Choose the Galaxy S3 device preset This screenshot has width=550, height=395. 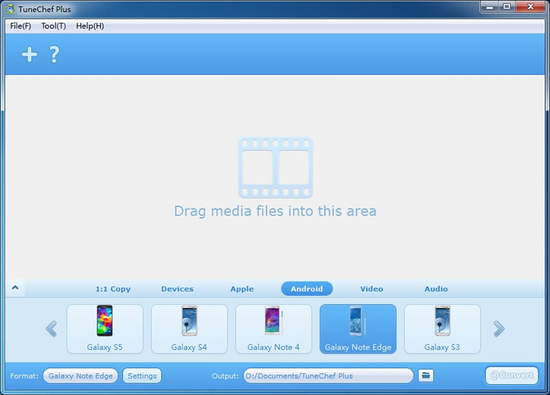coord(442,329)
